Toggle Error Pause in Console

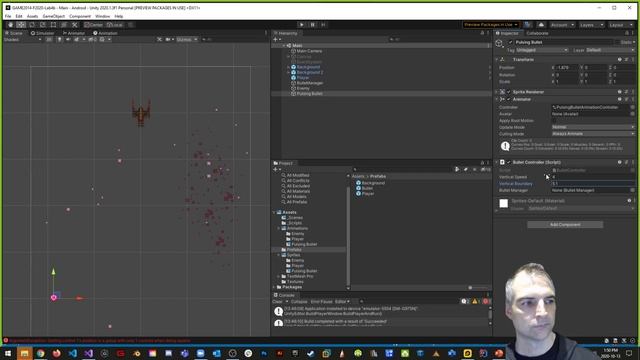(x=322, y=302)
